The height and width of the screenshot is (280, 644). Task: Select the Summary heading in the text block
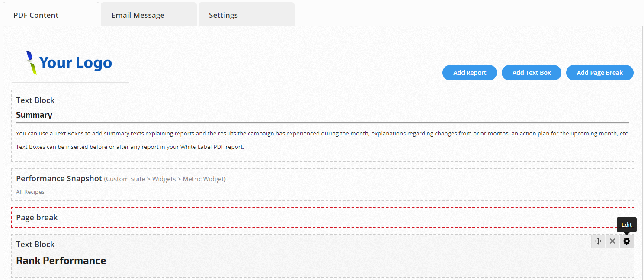(34, 115)
